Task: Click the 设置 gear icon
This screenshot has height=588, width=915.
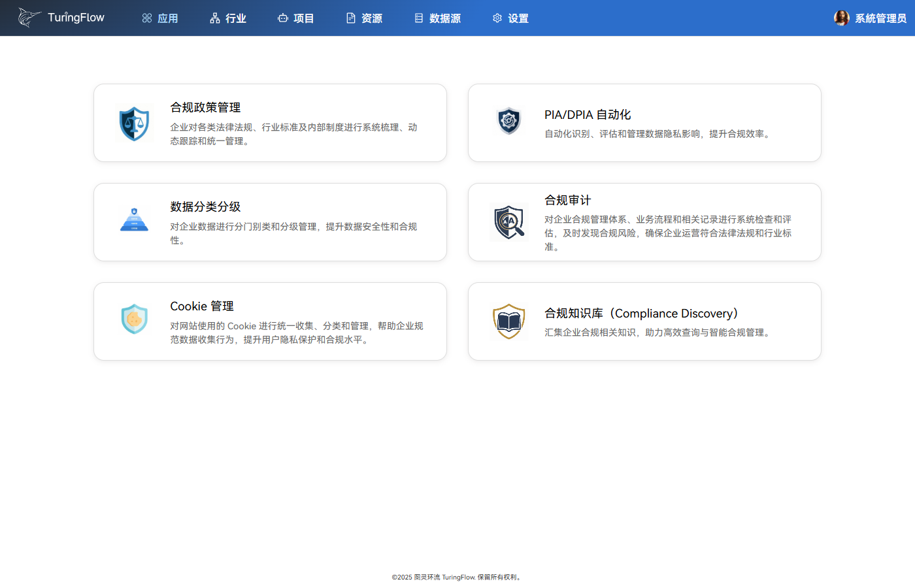Action: click(x=497, y=18)
